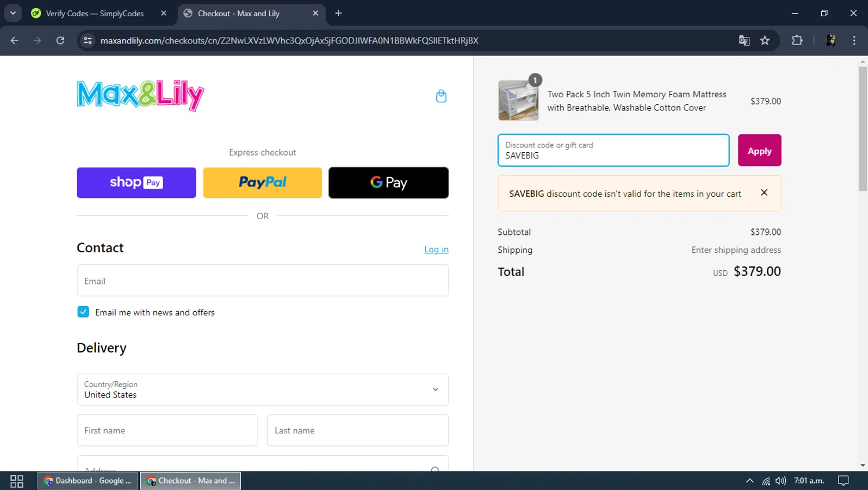Open the network icon in system tray
This screenshot has height=490, width=868.
click(766, 481)
